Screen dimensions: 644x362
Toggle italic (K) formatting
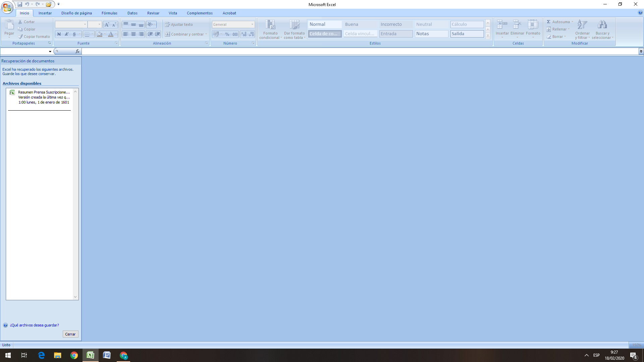coord(66,34)
